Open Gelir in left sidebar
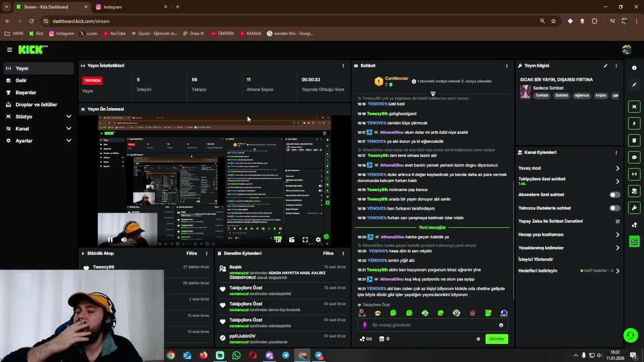Screen dimensions: 644x362 [x=39, y=80]
